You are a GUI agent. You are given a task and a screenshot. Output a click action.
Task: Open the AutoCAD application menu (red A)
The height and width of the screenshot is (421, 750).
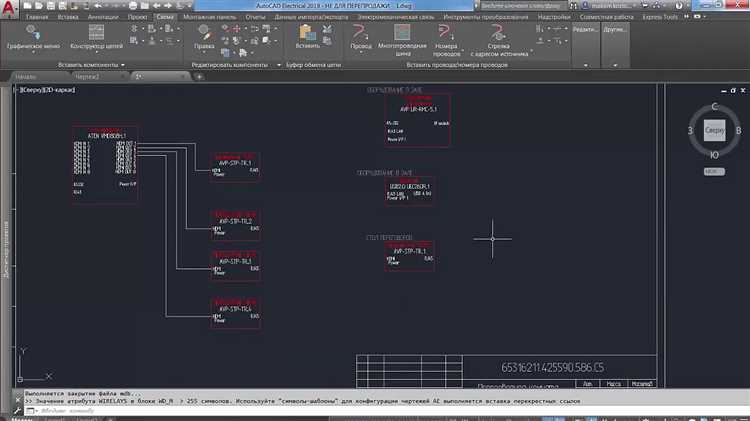pyautogui.click(x=8, y=9)
